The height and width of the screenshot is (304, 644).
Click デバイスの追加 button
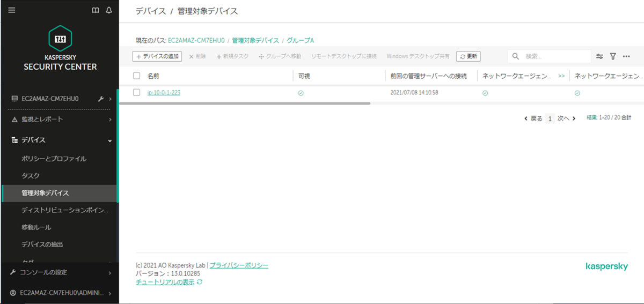click(157, 56)
